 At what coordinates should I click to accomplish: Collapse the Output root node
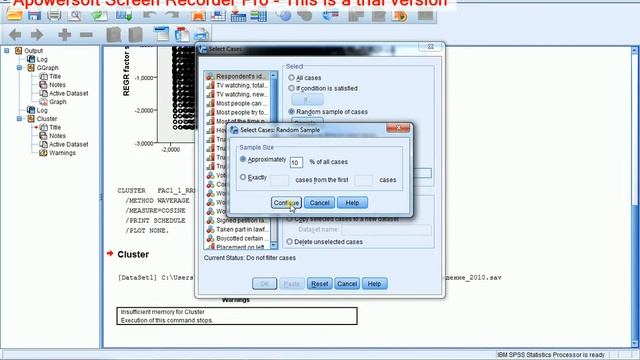[x=7, y=51]
